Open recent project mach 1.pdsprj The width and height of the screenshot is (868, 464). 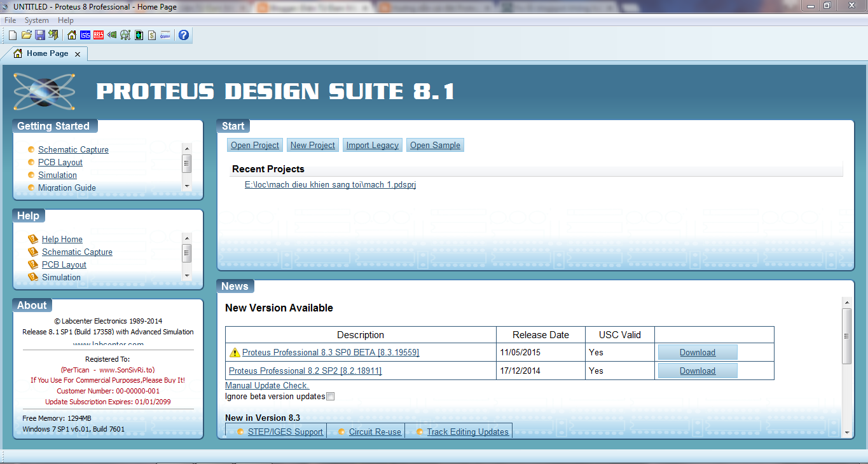click(x=330, y=185)
